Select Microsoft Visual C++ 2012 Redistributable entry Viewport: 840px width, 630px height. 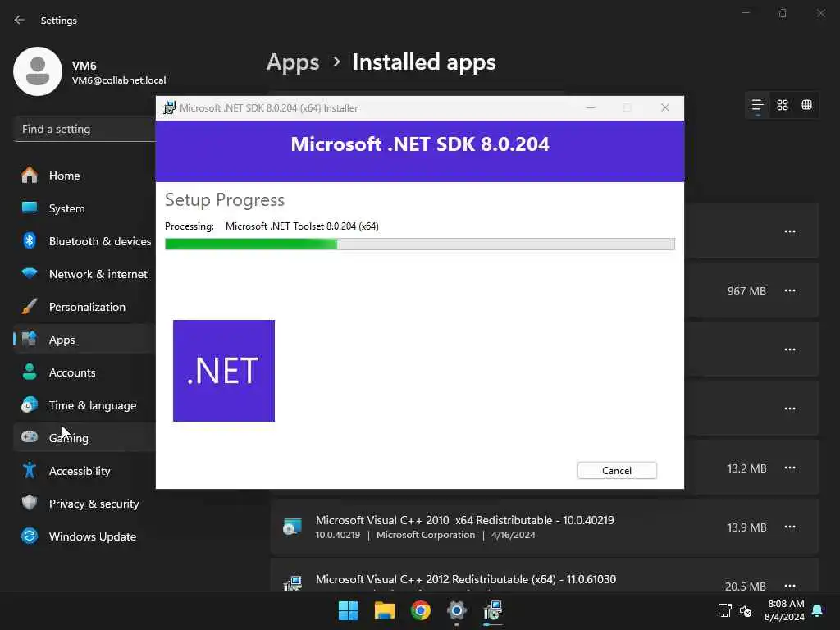[545, 575]
